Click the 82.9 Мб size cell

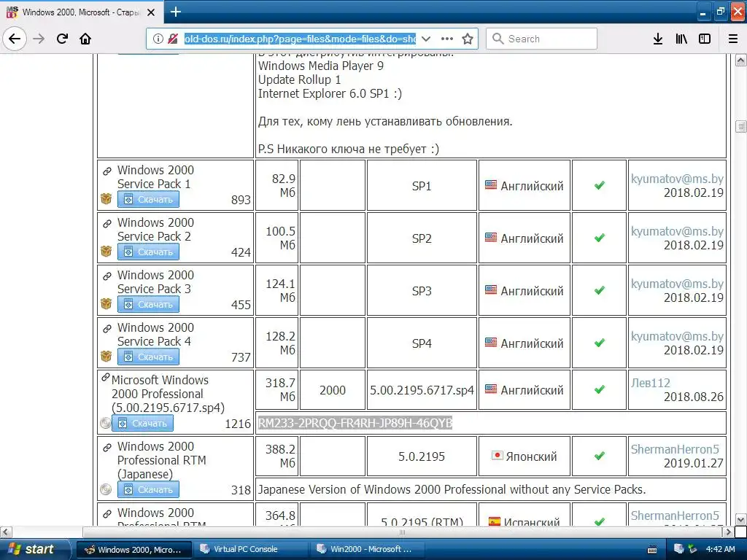[x=277, y=186]
